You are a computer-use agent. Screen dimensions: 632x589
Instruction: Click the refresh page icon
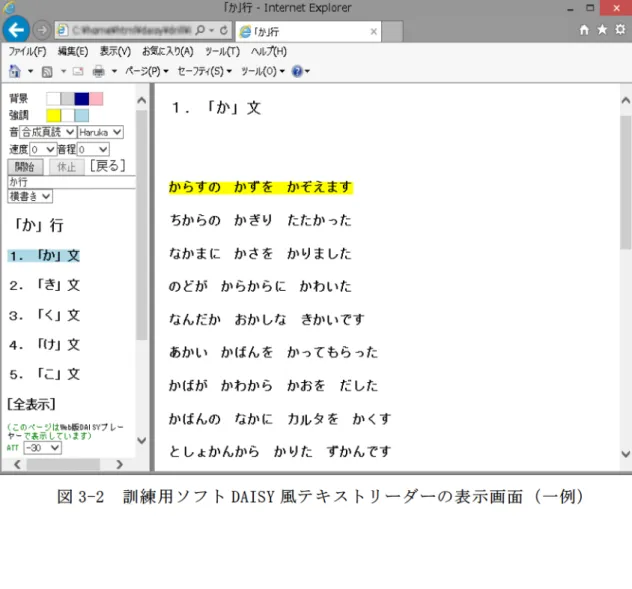224,30
